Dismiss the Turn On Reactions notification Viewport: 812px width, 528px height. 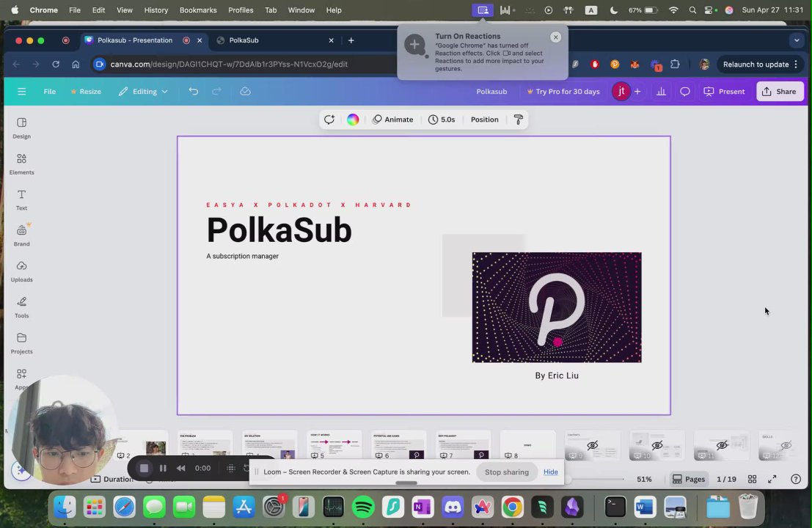555,37
